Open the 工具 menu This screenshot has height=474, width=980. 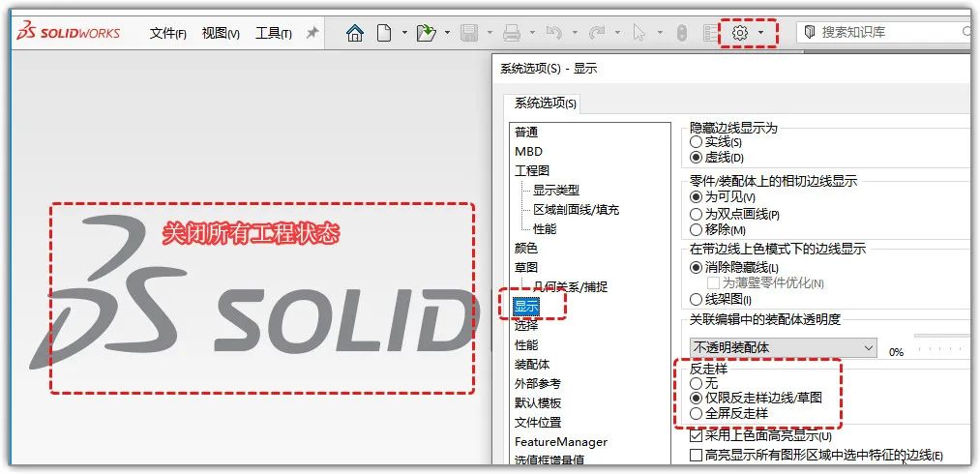273,33
